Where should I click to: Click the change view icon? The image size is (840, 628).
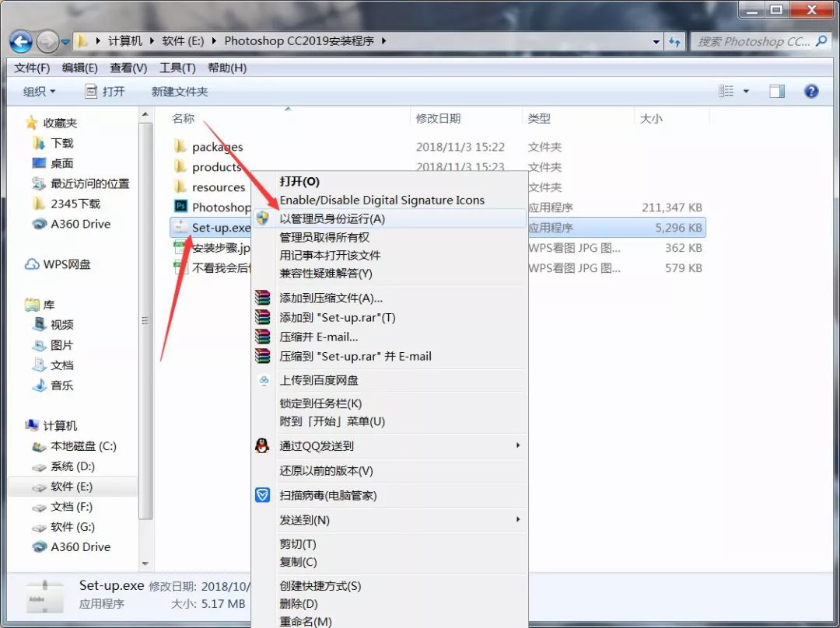coord(726,92)
